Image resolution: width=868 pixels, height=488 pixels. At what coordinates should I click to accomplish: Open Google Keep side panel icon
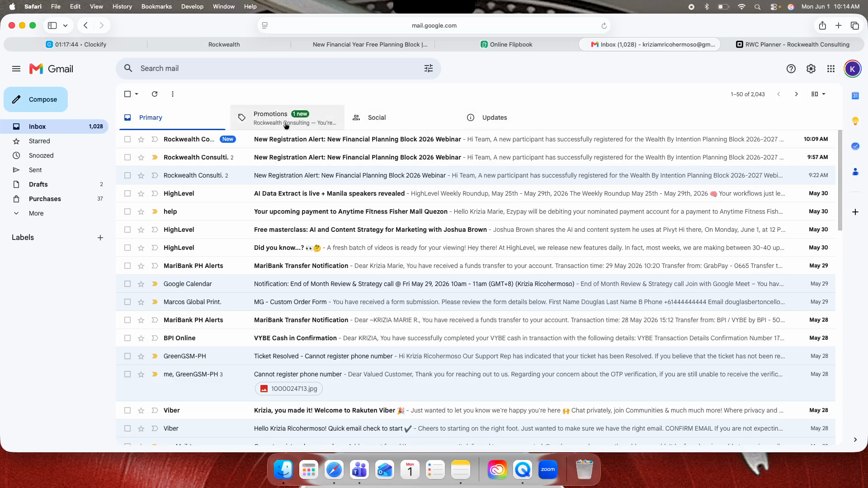click(855, 121)
